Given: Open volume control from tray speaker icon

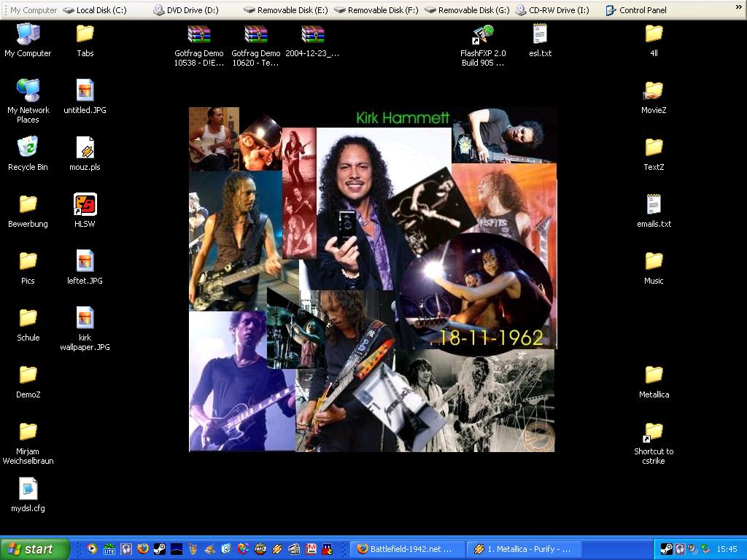Looking at the screenshot, I should [x=692, y=549].
